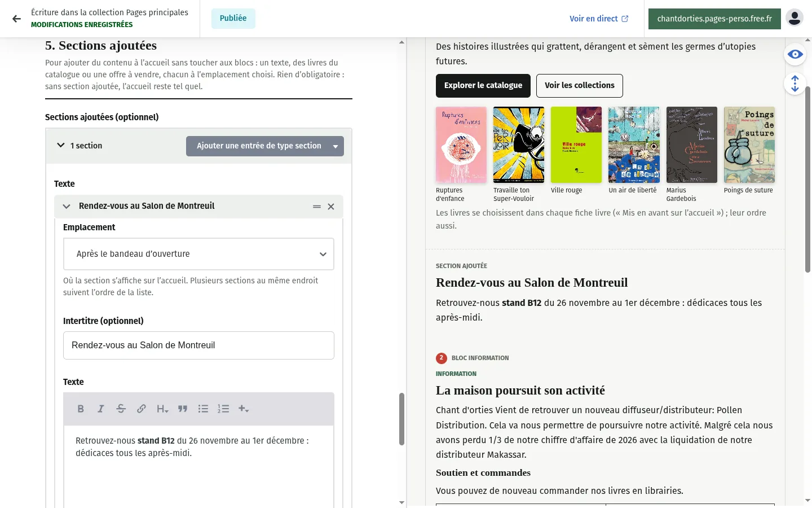Select Poings de suture book cover
This screenshot has height=508, width=812.
coord(749,145)
